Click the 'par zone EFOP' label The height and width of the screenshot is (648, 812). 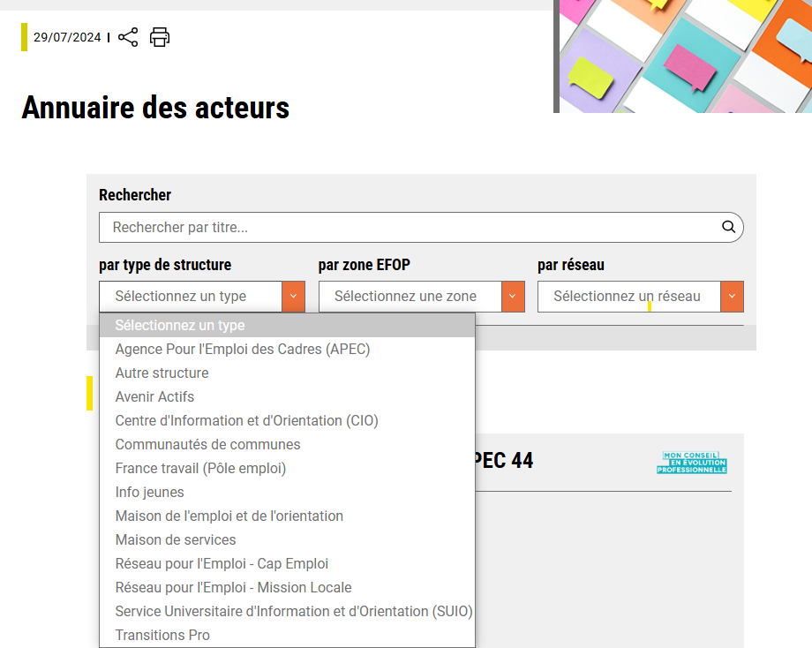click(364, 265)
